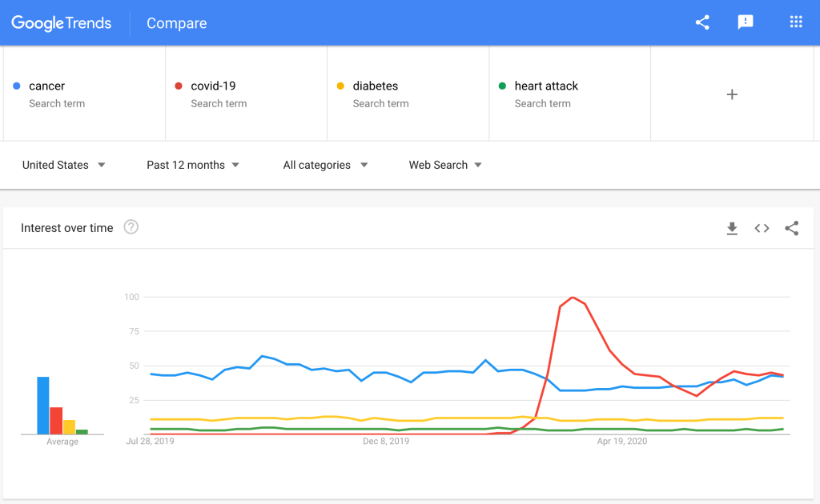Click the Compare header label
This screenshot has height=504, width=820.
(176, 23)
